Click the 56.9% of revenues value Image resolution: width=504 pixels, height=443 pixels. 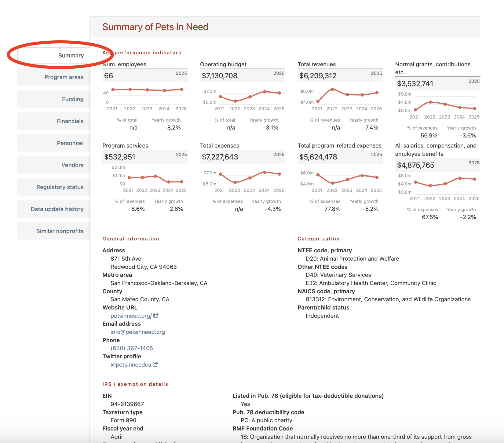pos(429,136)
